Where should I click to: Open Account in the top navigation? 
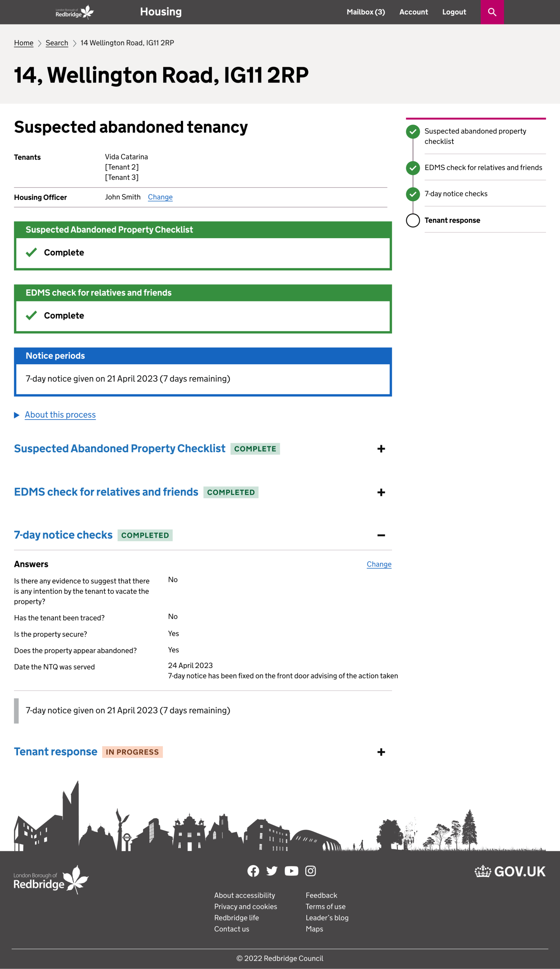click(413, 12)
